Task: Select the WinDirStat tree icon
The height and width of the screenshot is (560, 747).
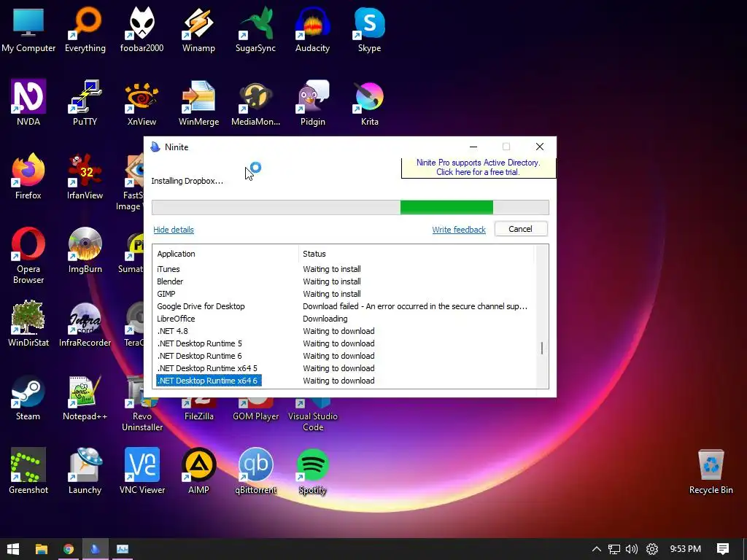Action: pyautogui.click(x=28, y=324)
